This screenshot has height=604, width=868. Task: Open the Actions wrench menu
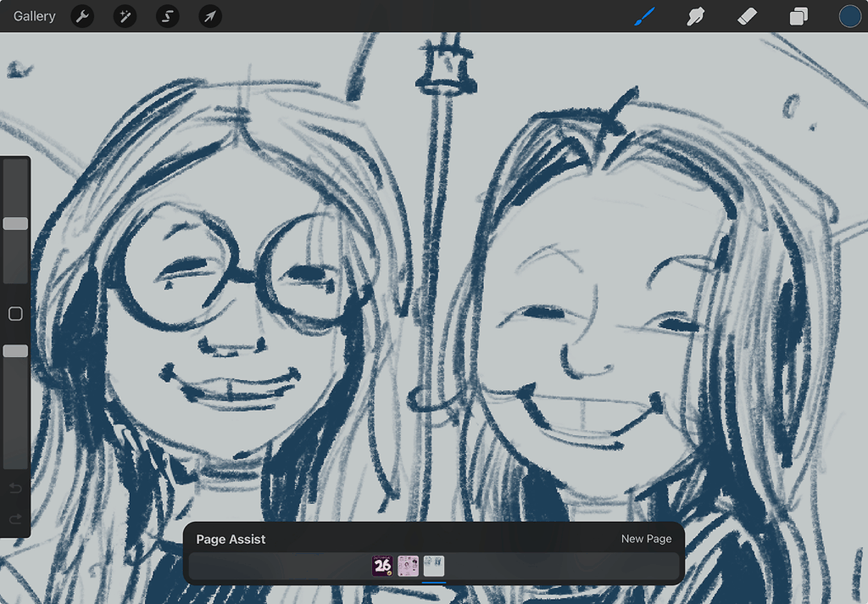(x=82, y=16)
